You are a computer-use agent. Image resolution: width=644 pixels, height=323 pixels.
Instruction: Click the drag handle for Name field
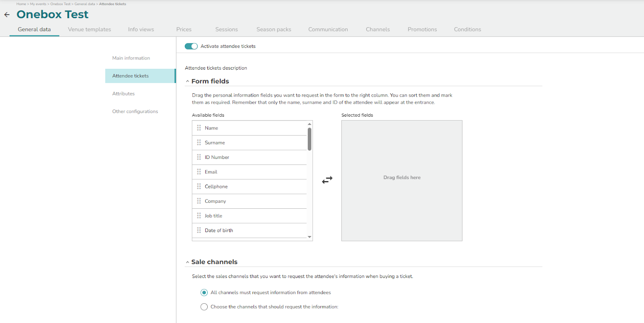(x=199, y=128)
